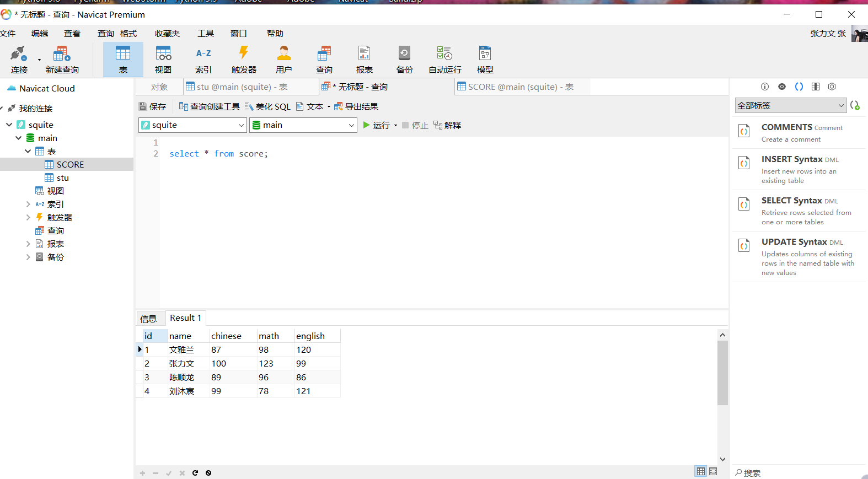Switch to the 对象 objects tab

click(159, 87)
